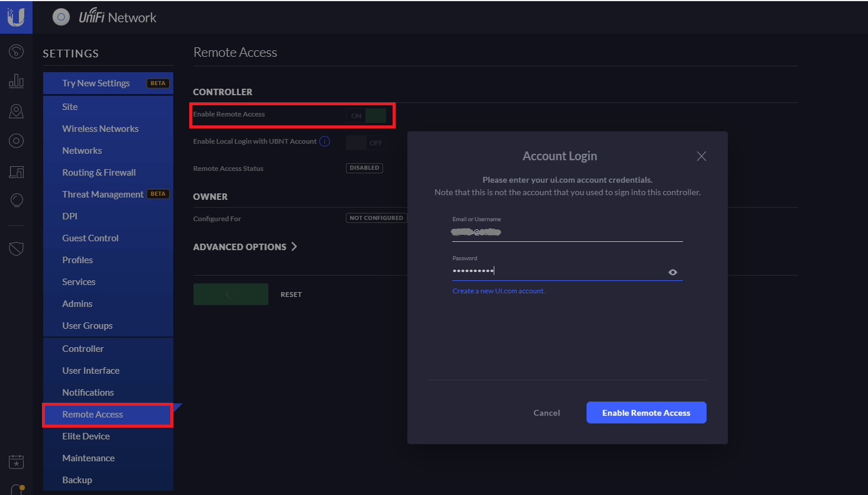The width and height of the screenshot is (868, 495).
Task: Click the site status circle icon
Action: pos(61,17)
